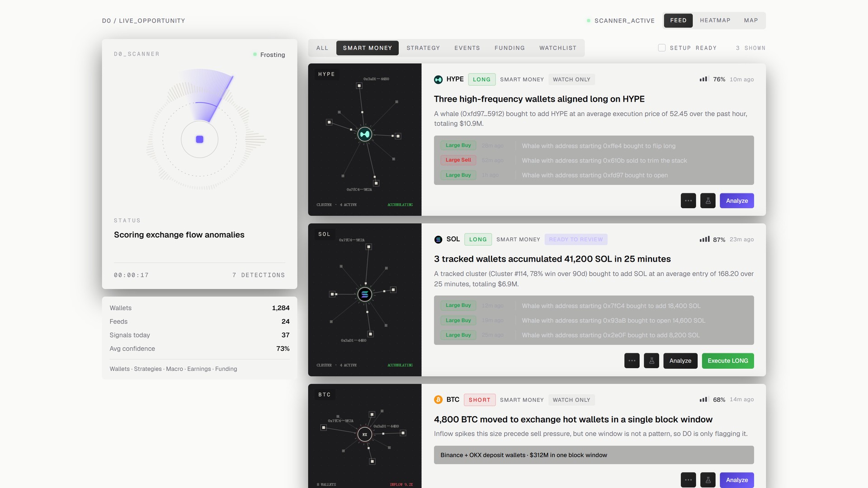This screenshot has width=868, height=488.
Task: Select the SMART MONEY filter tab
Action: tap(368, 48)
